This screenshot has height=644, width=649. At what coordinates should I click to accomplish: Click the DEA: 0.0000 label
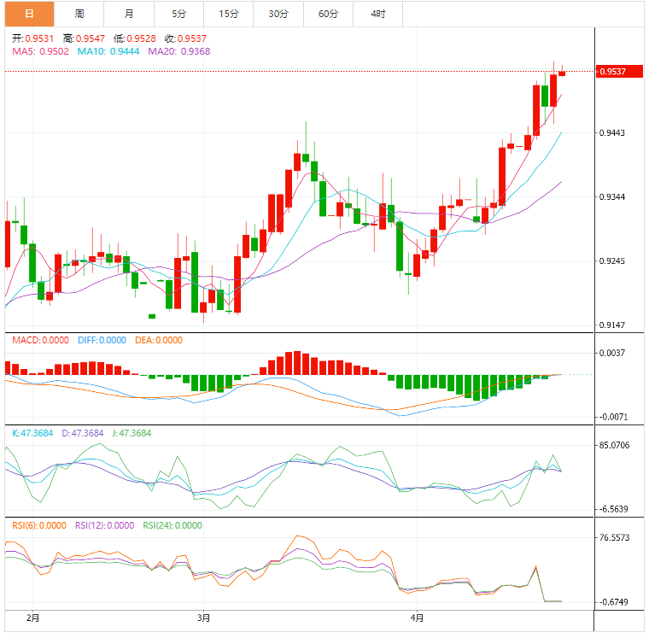(x=159, y=340)
